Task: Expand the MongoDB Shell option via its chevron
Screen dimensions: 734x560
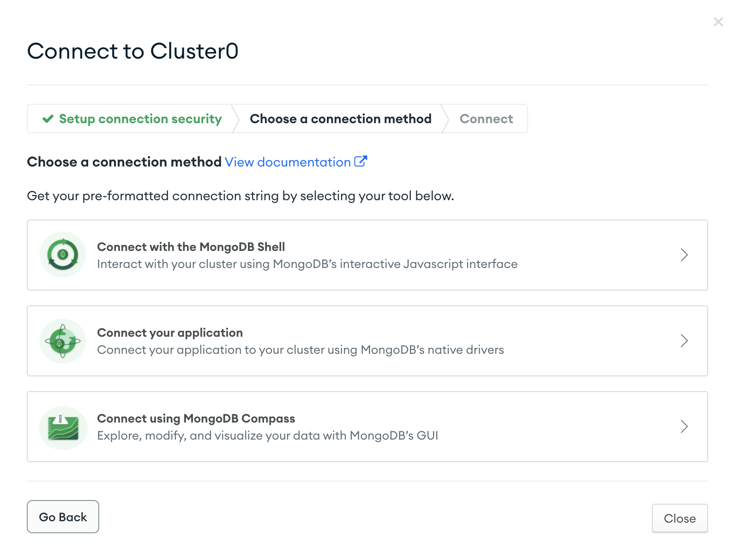Action: point(685,255)
